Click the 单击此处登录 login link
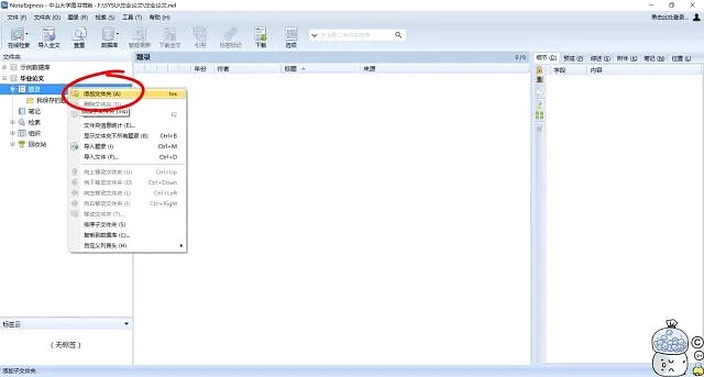This screenshot has height=377, width=704. pos(670,17)
